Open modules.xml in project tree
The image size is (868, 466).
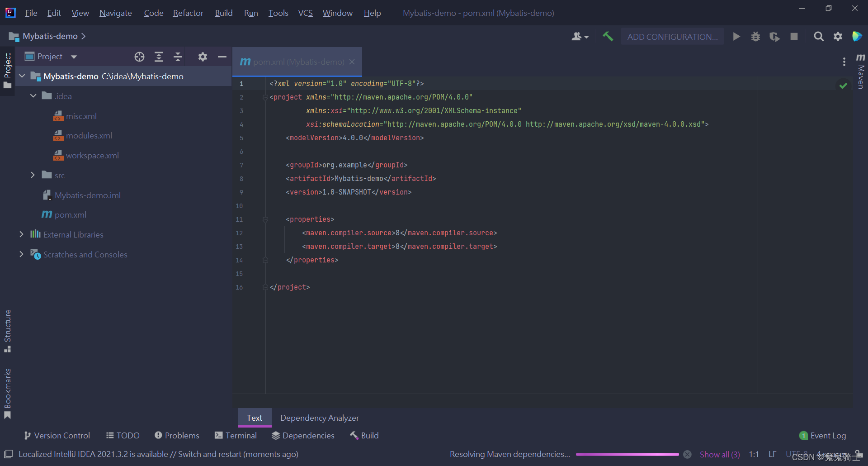tap(89, 135)
